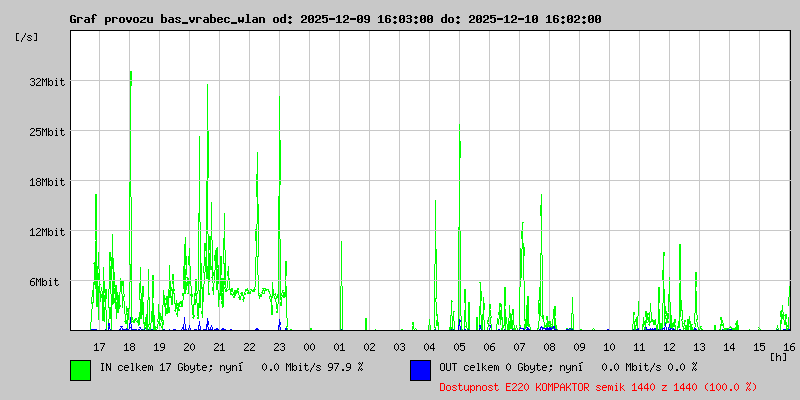Click the tallest green peak at hour 18

(131, 199)
